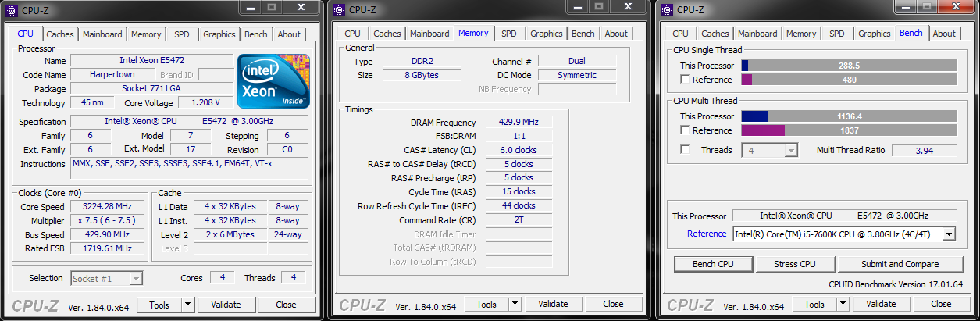Expand Tools dropdown arrow in Bench window
This screenshot has height=321, width=980.
pos(844,305)
